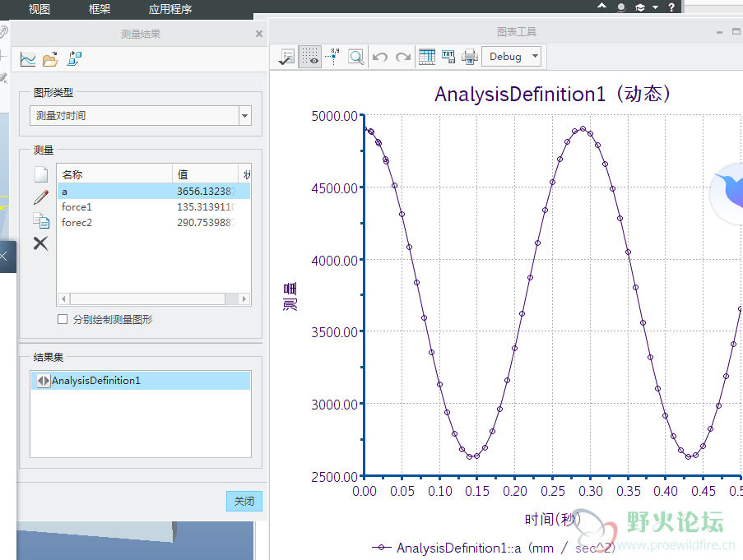743x560 pixels.
Task: Copy the selected measure with copy icon
Action: [41, 220]
